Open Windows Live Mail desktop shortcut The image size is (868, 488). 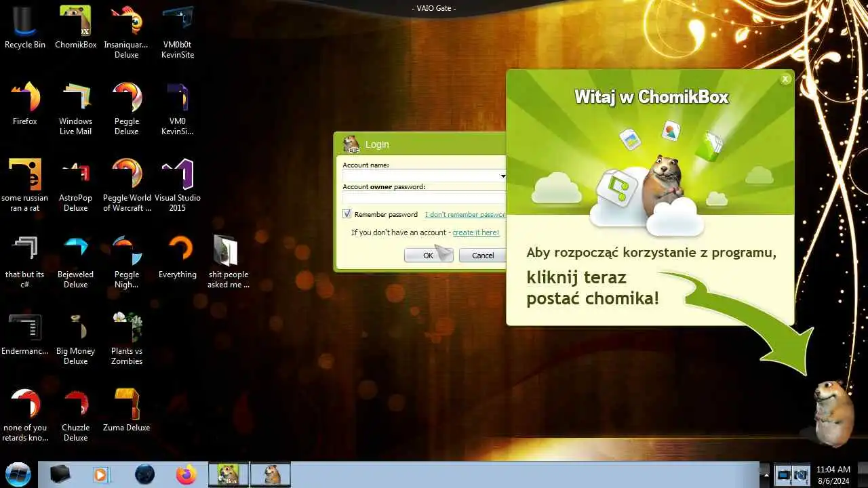(x=75, y=109)
